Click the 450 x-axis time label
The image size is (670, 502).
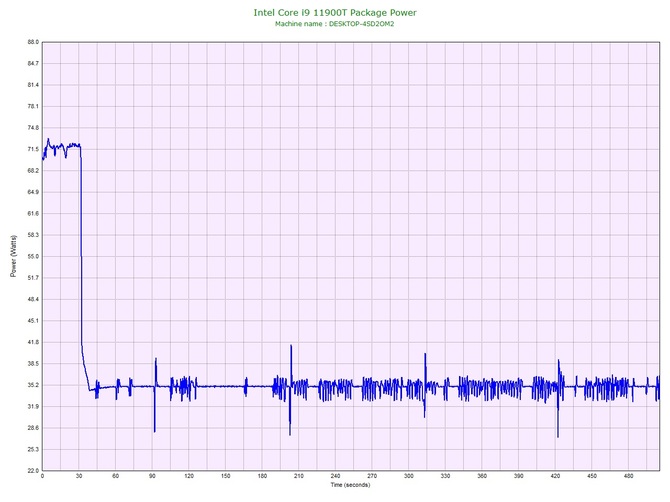[x=592, y=476]
